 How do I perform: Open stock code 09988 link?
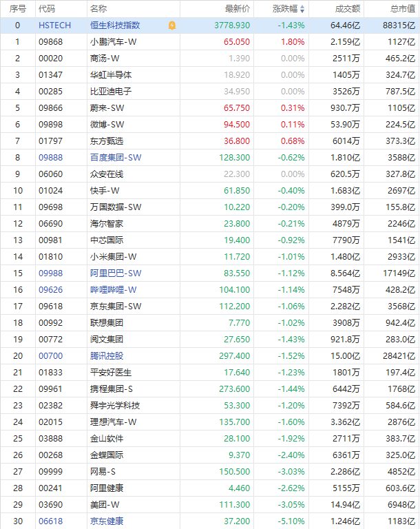click(50, 273)
